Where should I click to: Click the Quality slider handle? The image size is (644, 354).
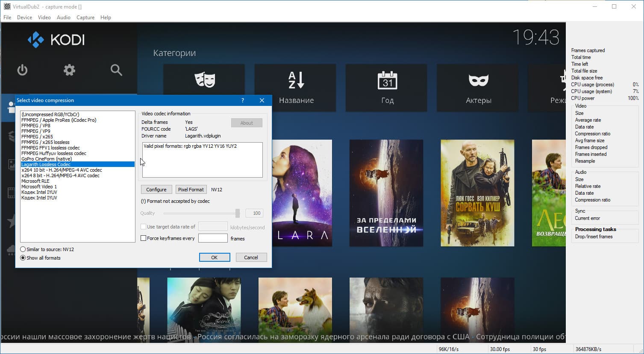pos(238,213)
